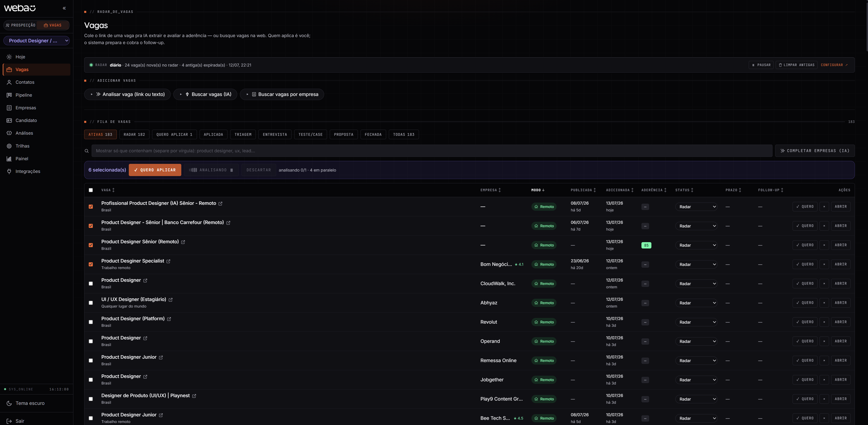Sort table by Publicada column
Screen dimensions: 868x425
(x=583, y=190)
